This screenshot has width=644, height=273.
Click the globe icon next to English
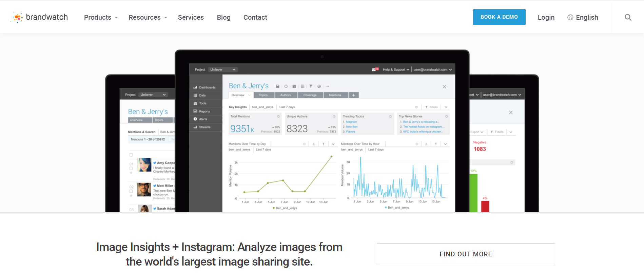coord(570,17)
